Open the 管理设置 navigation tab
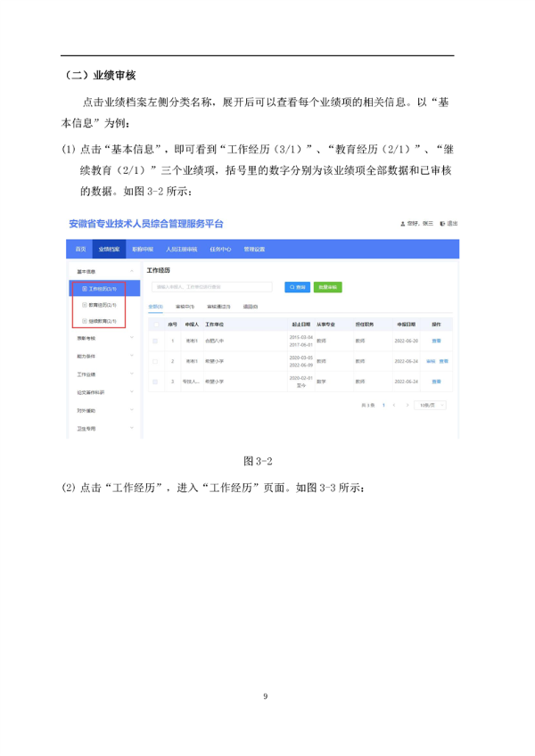The image size is (535, 756). (x=254, y=250)
